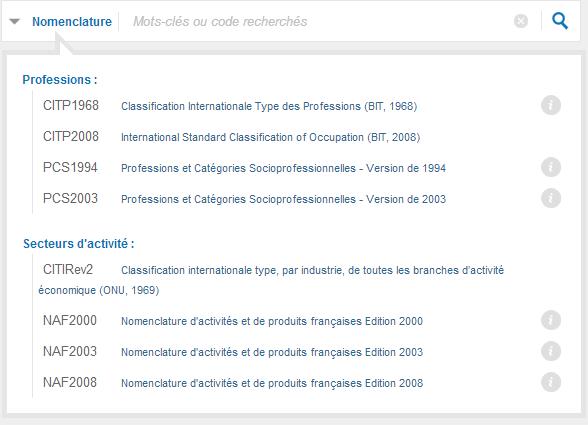Click the Secteurs d'activité heading
Screen dimensions: 588x425
[79, 244]
